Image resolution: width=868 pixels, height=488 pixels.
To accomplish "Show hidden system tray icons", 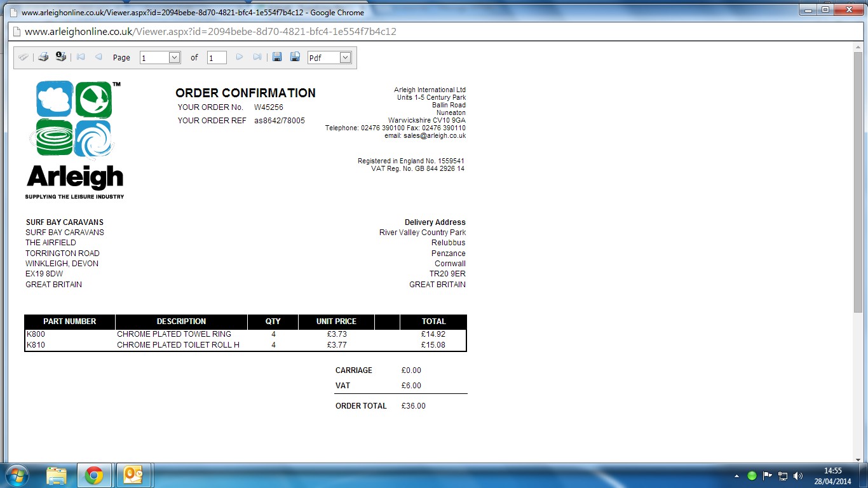I will (x=737, y=476).
